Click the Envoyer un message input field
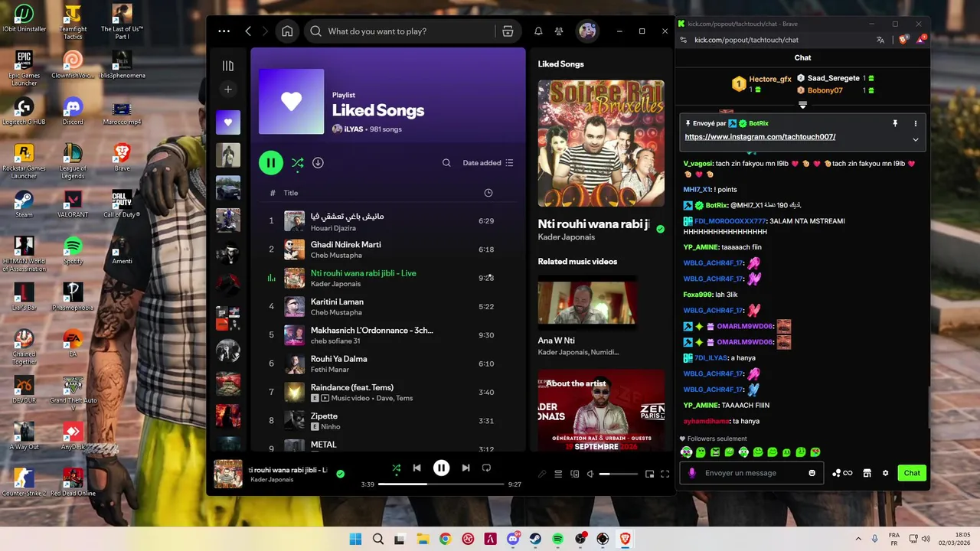 pos(753,473)
